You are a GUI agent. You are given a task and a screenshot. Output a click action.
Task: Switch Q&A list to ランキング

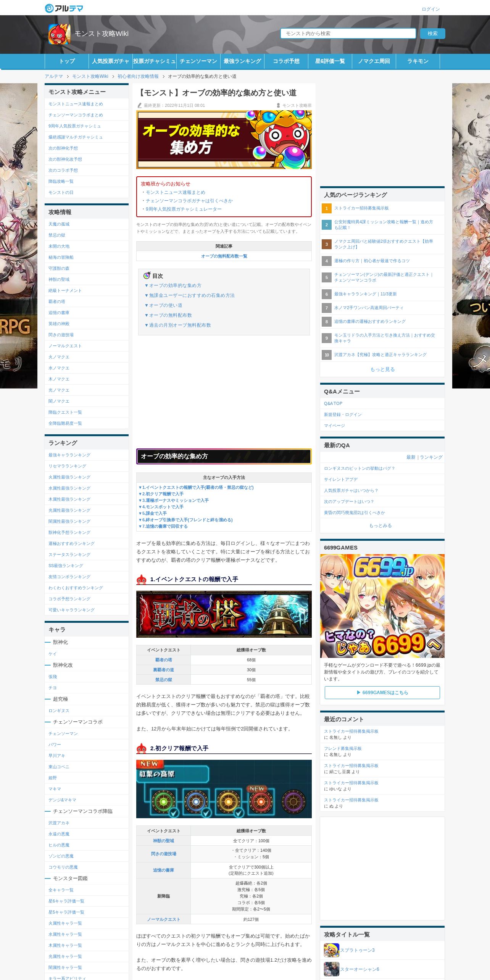coord(431,457)
